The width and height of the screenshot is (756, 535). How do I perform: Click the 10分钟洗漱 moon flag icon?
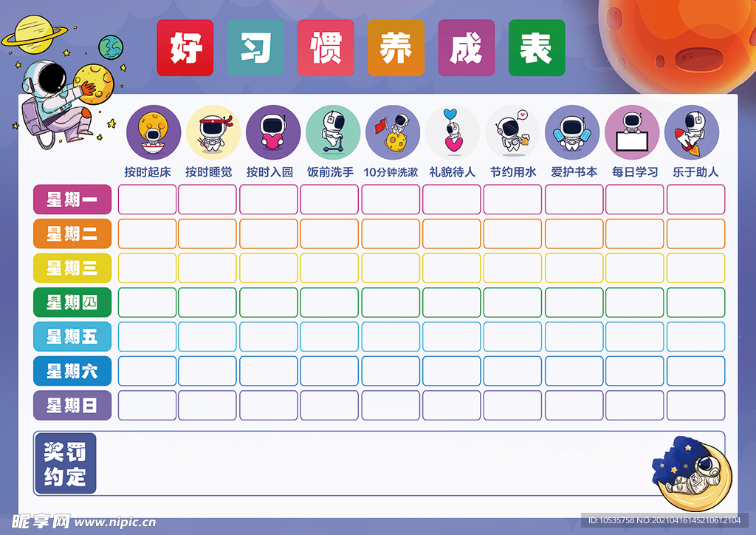[393, 133]
